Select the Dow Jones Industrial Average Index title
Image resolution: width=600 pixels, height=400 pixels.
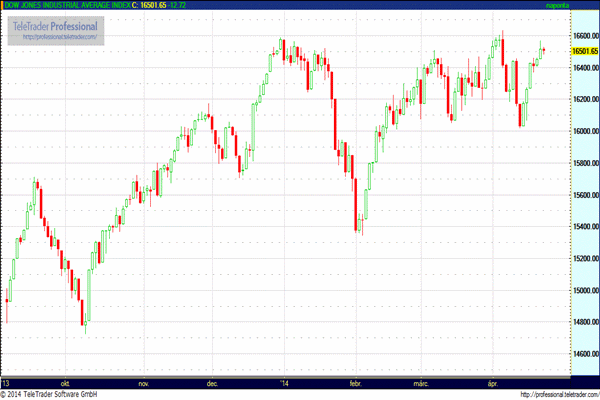tap(67, 5)
